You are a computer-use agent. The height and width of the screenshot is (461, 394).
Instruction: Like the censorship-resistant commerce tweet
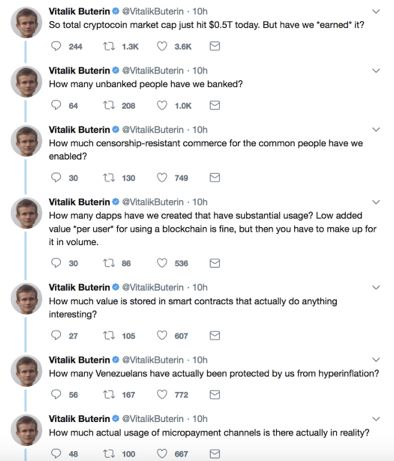(162, 178)
